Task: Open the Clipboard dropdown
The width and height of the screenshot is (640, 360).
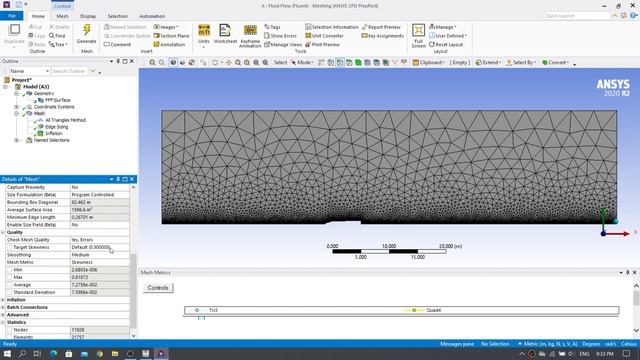Action: click(429, 62)
